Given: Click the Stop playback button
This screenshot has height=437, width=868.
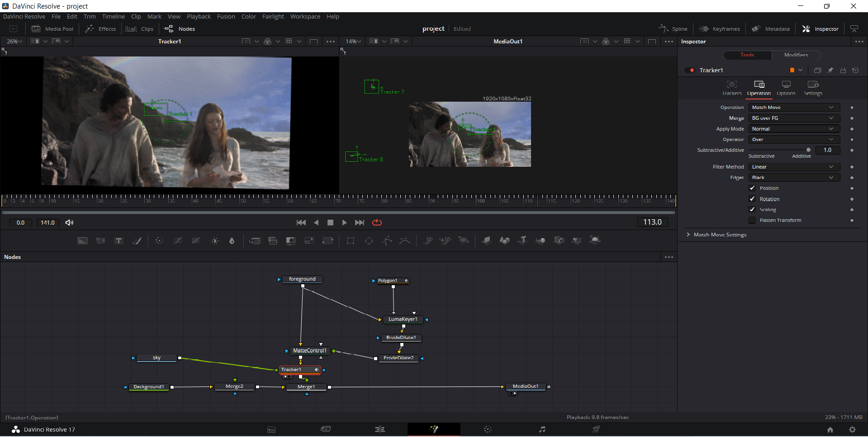Looking at the screenshot, I should (330, 222).
